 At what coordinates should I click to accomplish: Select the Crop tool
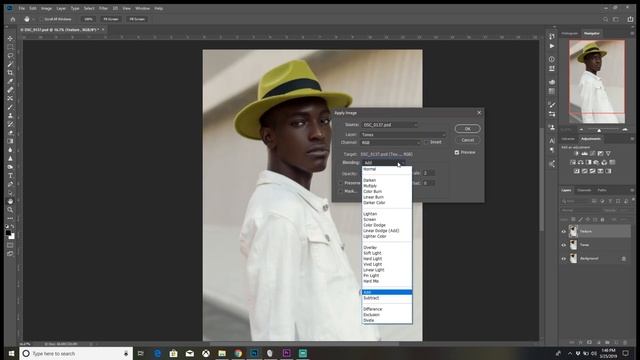pyautogui.click(x=10, y=73)
